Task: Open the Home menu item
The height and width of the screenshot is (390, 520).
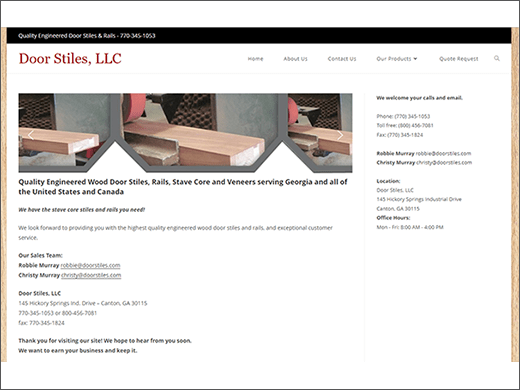Action: [255, 59]
